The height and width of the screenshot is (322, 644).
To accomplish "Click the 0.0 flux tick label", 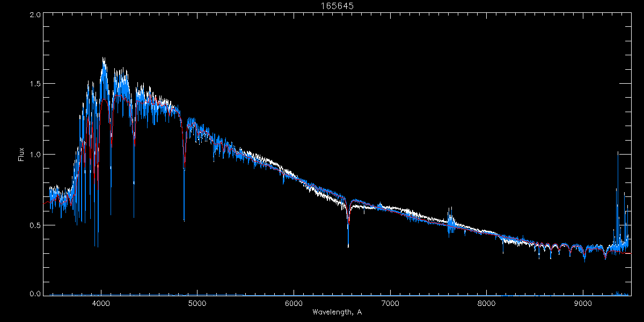I will coord(35,294).
